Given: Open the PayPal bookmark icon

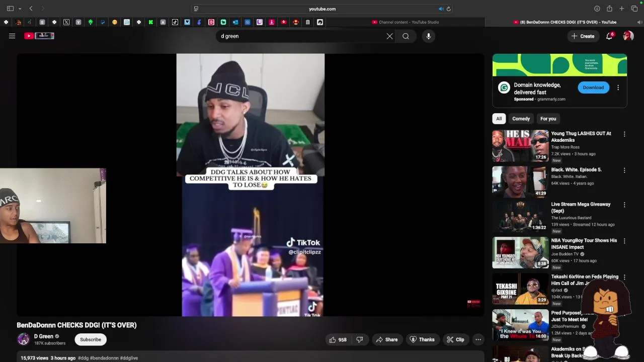Looking at the screenshot, I should 103,22.
